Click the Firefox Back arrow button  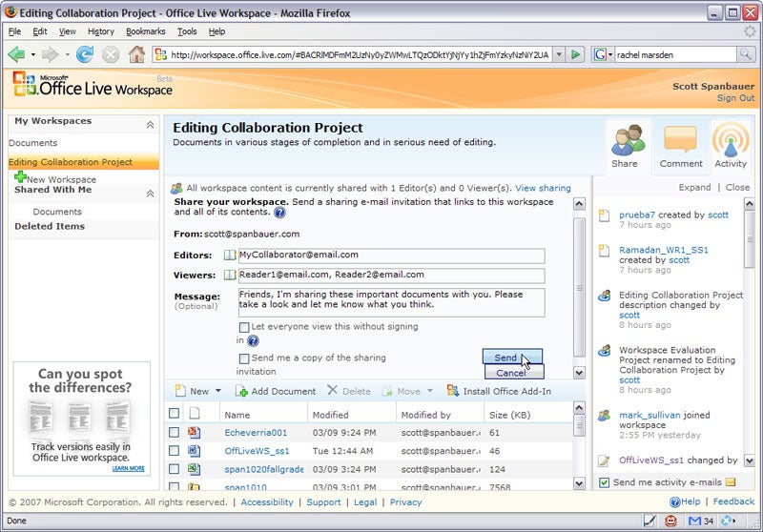pyautogui.click(x=16, y=54)
